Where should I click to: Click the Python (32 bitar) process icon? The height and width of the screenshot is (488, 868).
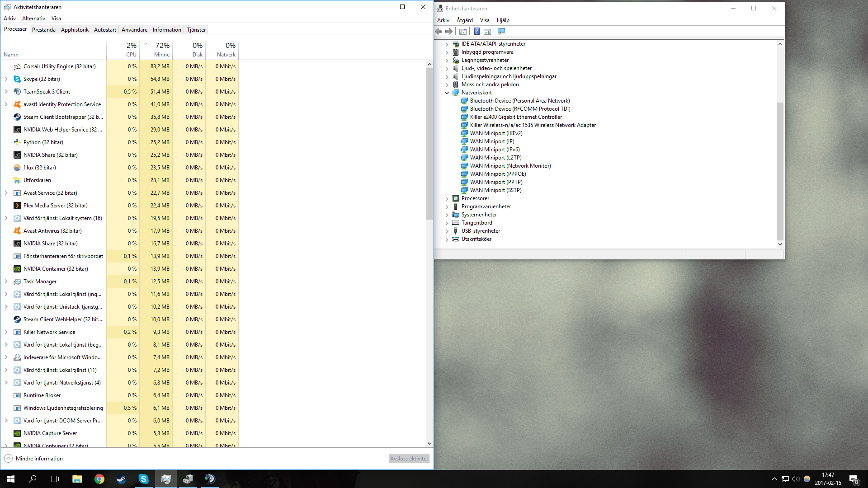[17, 142]
